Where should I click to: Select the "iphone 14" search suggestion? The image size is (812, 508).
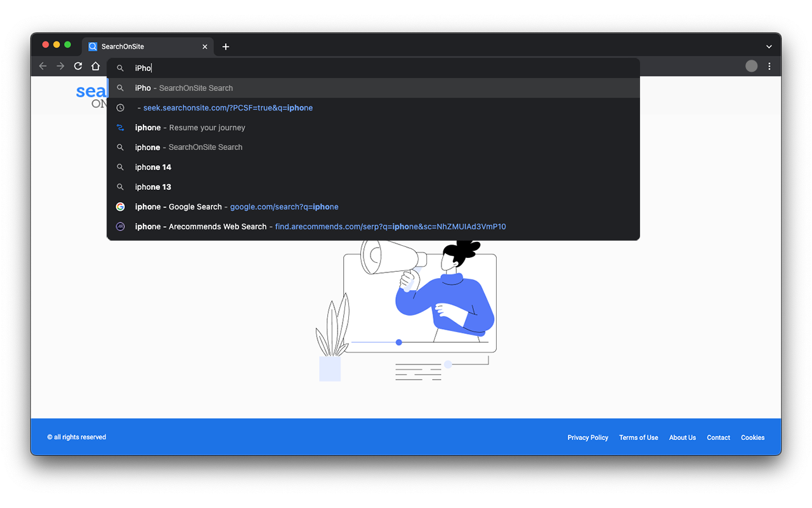click(x=152, y=166)
